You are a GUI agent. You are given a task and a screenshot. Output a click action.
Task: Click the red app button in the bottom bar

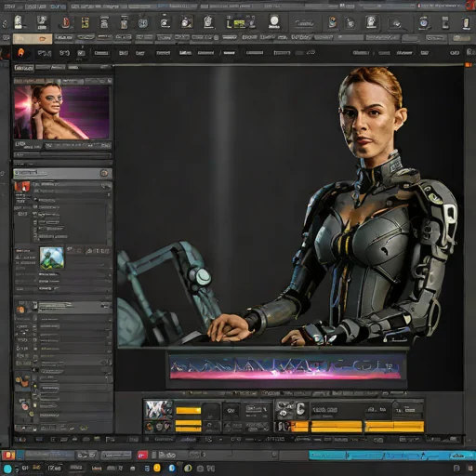coord(142,455)
